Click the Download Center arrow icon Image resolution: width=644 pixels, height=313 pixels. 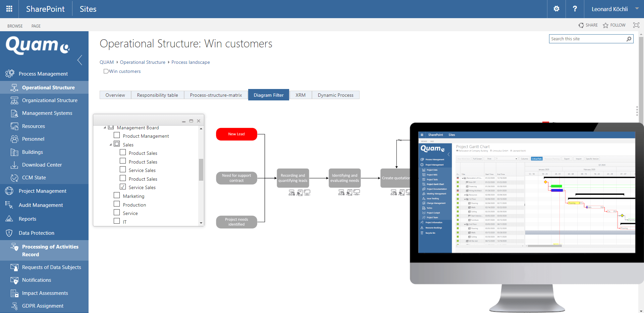(14, 165)
